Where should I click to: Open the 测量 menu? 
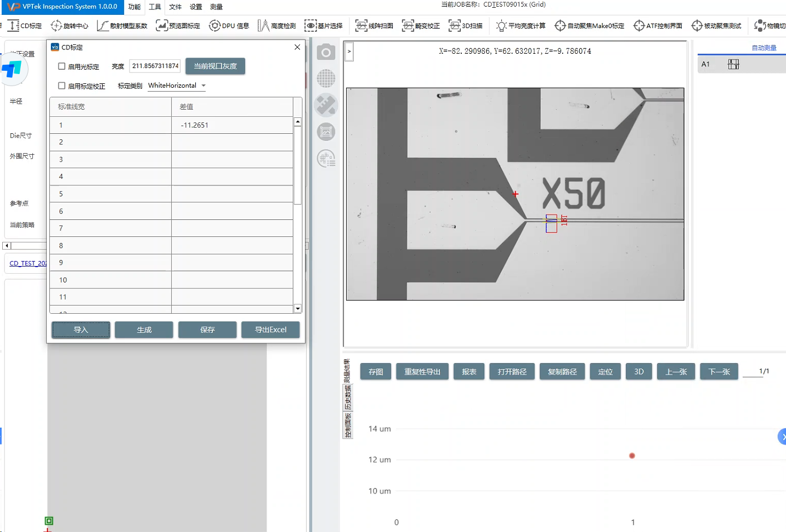click(x=216, y=7)
